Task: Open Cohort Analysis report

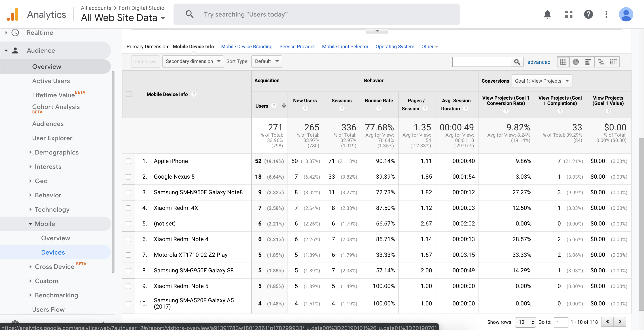Action: point(56,107)
